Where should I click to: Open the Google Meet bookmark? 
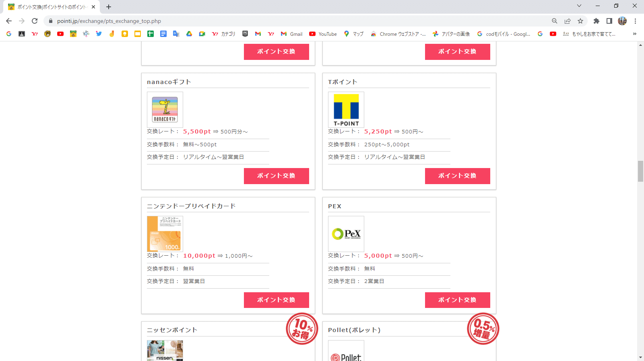click(x=202, y=34)
